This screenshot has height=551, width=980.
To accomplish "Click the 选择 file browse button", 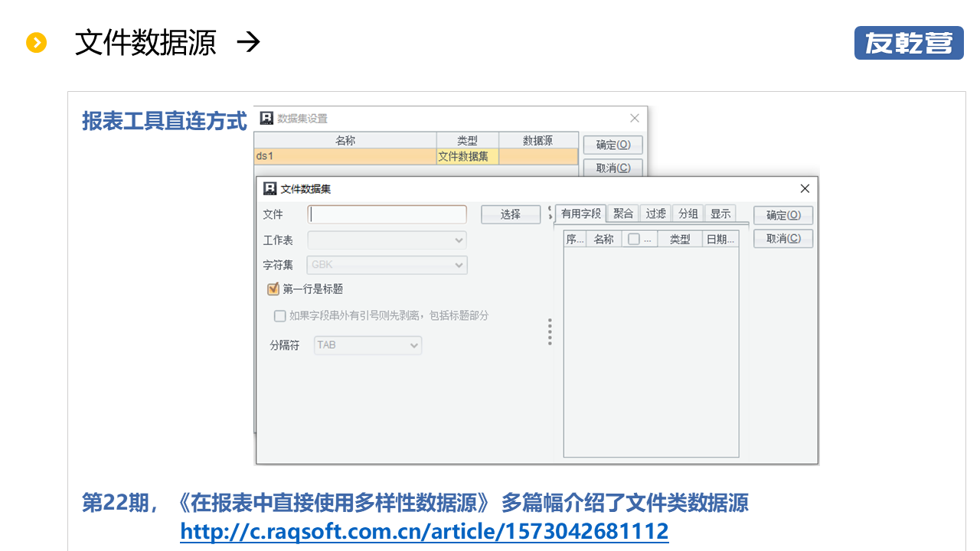I will tap(511, 214).
